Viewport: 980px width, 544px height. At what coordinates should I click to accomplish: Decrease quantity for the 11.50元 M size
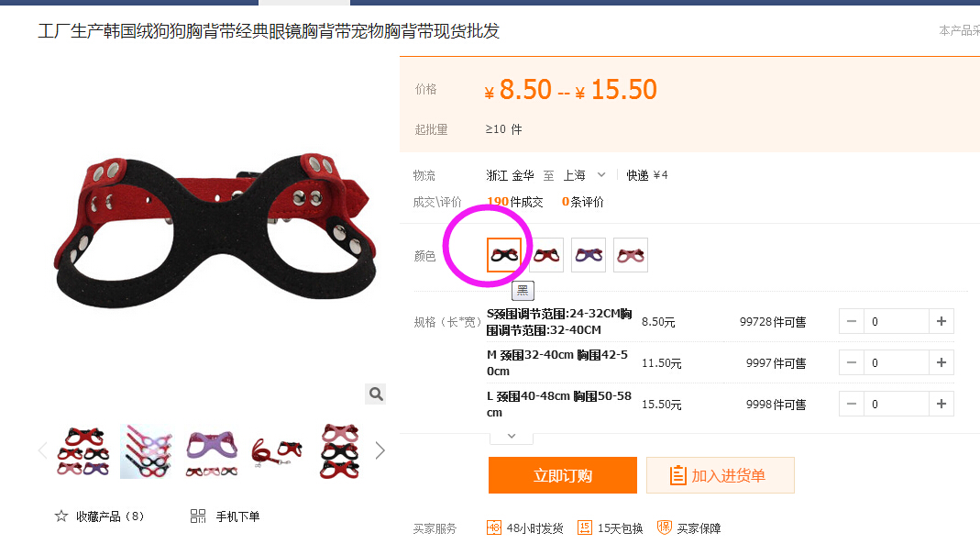click(x=852, y=362)
